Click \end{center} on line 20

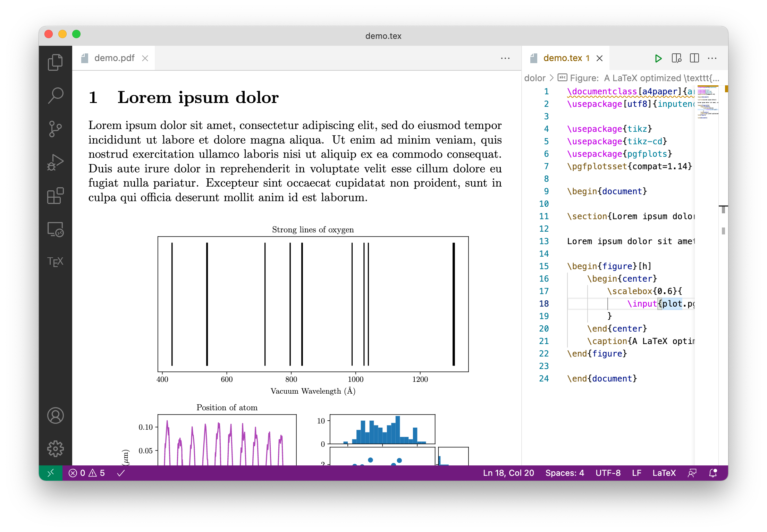(617, 329)
